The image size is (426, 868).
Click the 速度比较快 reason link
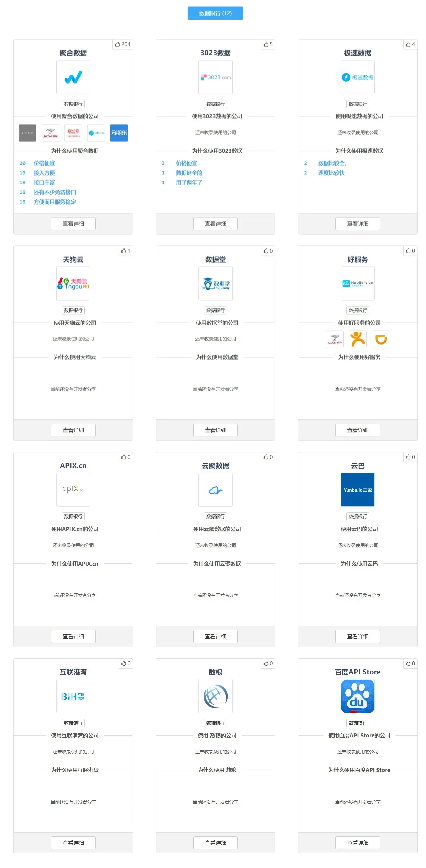[x=331, y=173]
